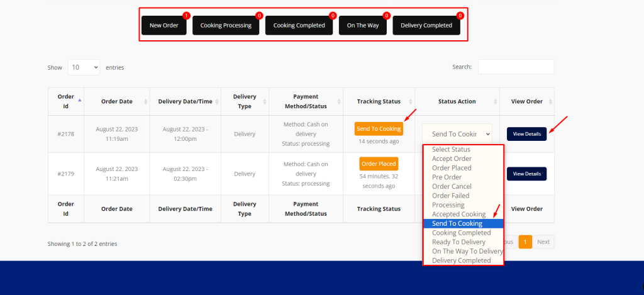644x295 pixels.
Task: Sort by Tracking Status column header
Action: (x=379, y=101)
